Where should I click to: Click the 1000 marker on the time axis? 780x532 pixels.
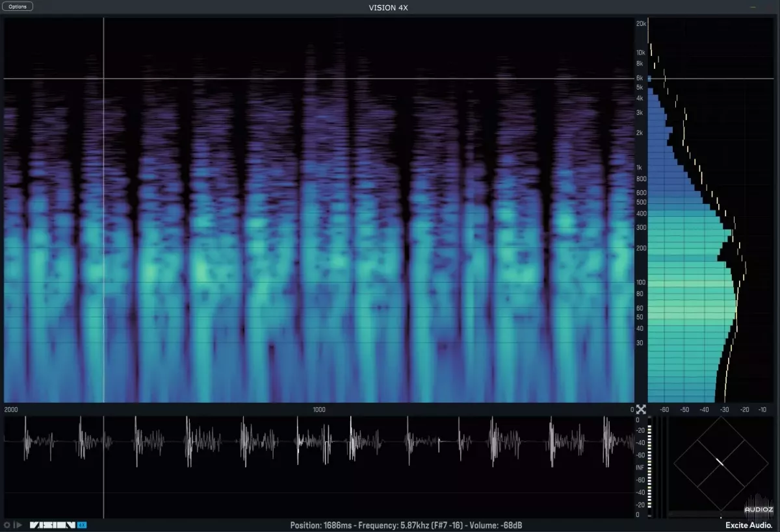pyautogui.click(x=319, y=410)
